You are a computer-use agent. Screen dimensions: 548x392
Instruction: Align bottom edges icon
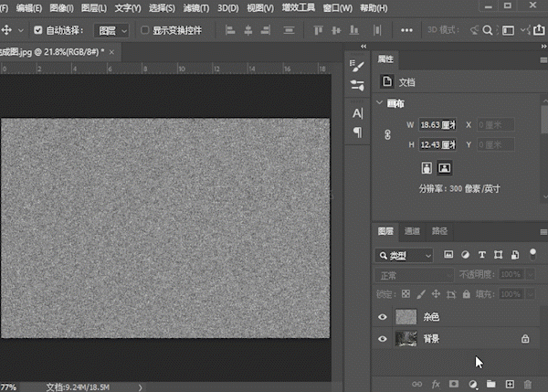tap(354, 30)
